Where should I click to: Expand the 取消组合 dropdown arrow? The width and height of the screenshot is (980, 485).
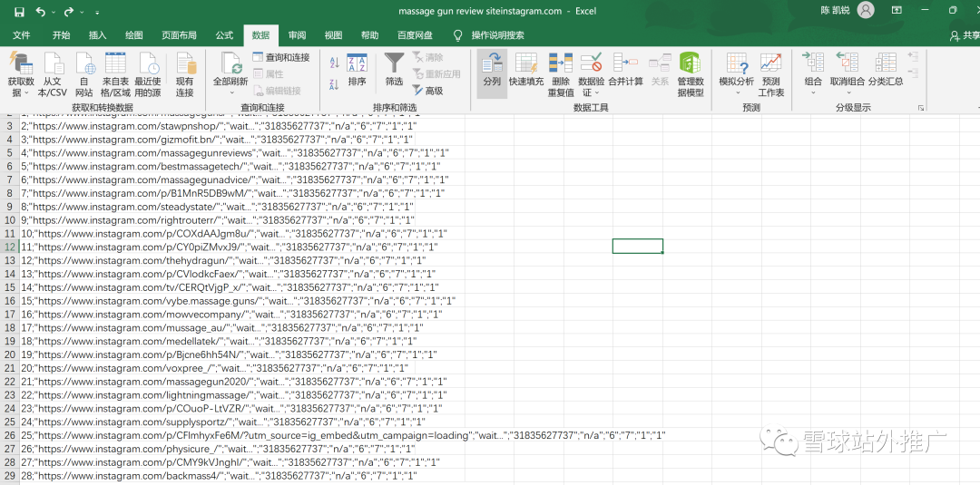pos(847,93)
